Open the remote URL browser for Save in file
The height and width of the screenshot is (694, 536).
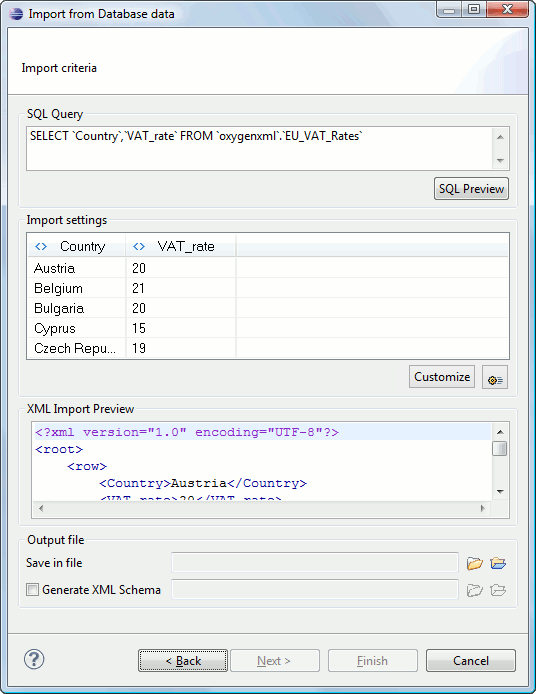(x=498, y=563)
